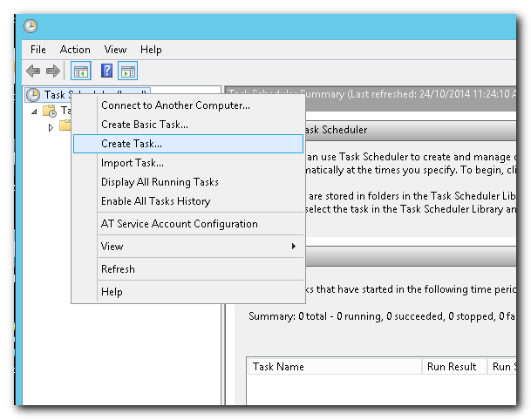Open the Action menu
The height and width of the screenshot is (420, 531).
(x=75, y=50)
